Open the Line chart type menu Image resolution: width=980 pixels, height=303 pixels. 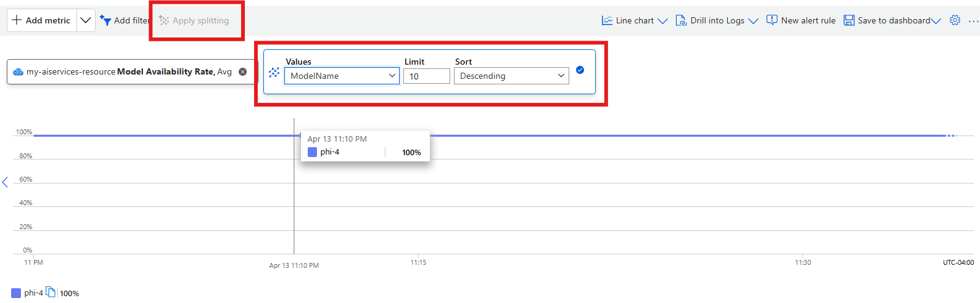[635, 20]
